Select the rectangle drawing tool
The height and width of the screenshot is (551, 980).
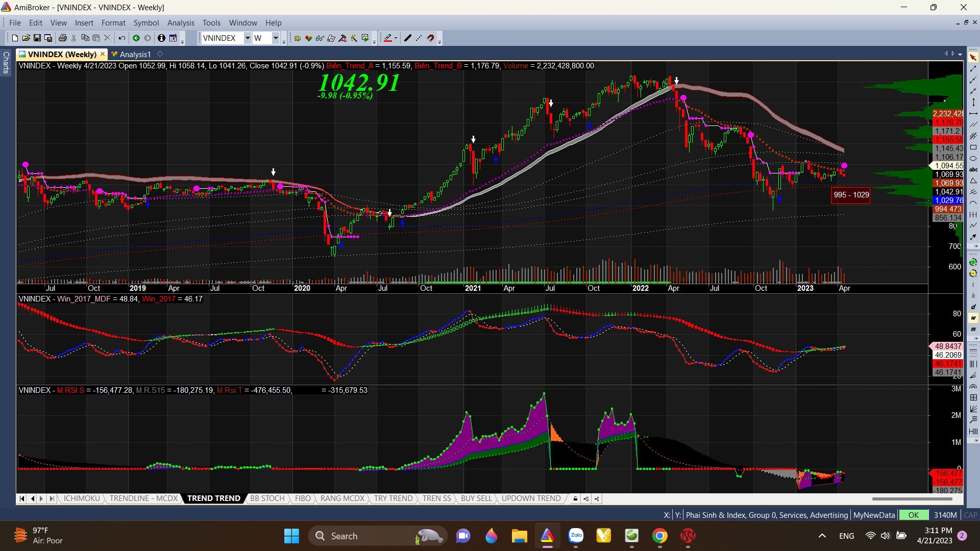973,147
